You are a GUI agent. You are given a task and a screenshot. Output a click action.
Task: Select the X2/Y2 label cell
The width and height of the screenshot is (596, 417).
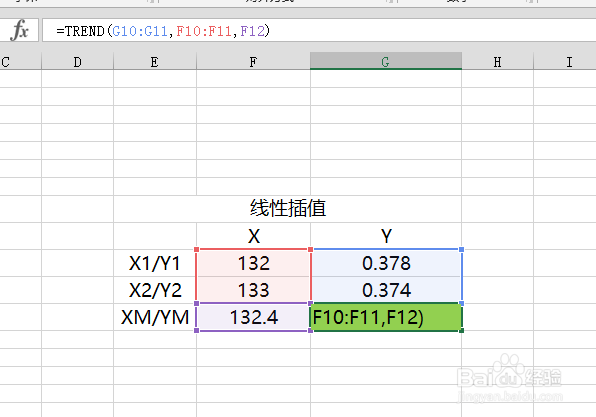(x=155, y=290)
